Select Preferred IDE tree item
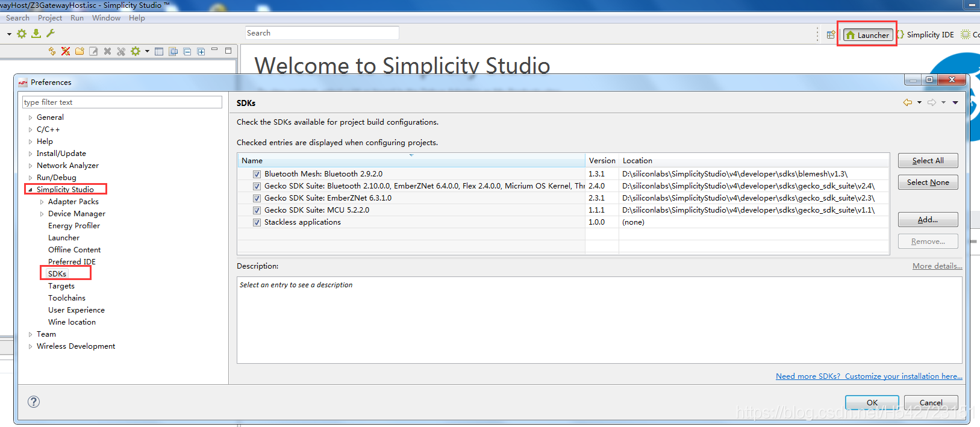This screenshot has width=980, height=427. 72,262
